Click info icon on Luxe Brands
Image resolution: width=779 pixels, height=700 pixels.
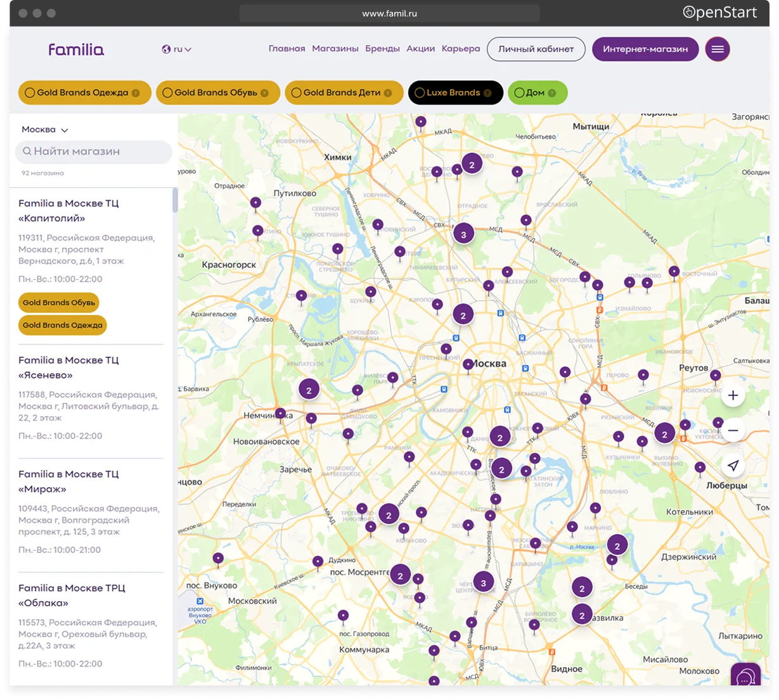(487, 93)
